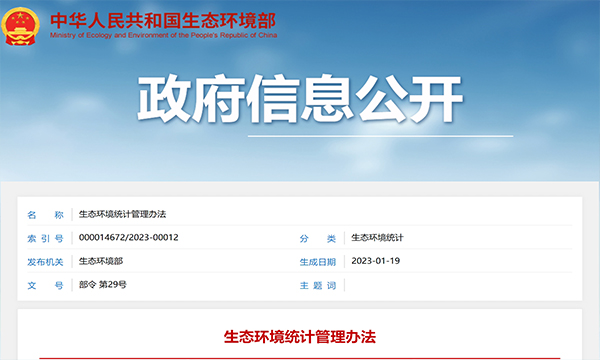This screenshot has width=600, height=360.
Task: Click the 政府信息公开 banner title
Action: [300, 99]
